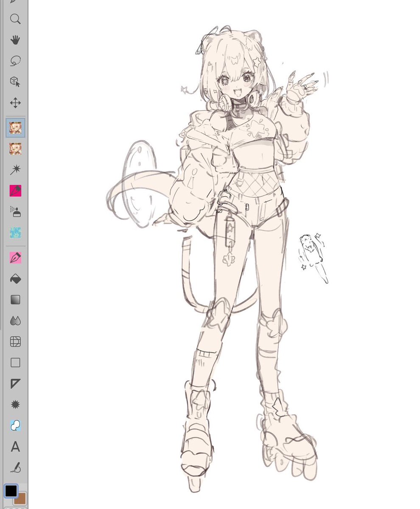Screen dimensions: 420x509
Task: Select the Zoom magnifier tool
Action: [15, 19]
